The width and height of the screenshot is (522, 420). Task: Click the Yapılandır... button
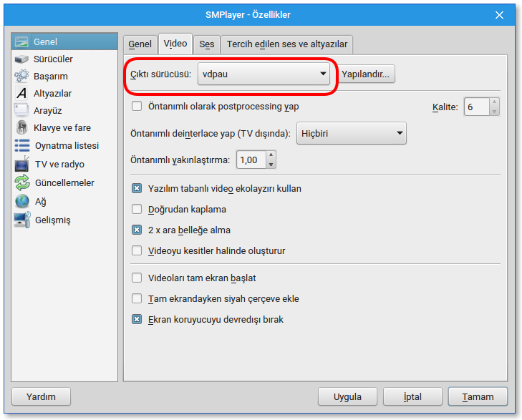365,74
